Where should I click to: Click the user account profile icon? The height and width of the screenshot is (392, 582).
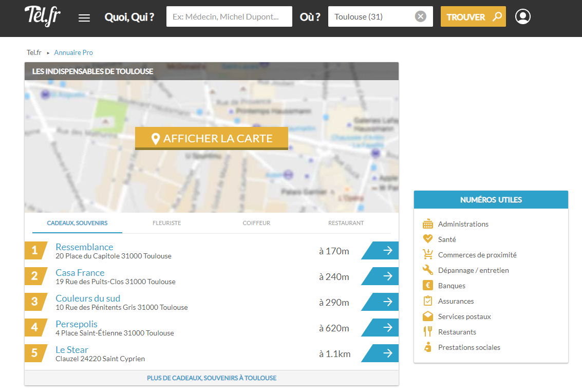pos(522,16)
